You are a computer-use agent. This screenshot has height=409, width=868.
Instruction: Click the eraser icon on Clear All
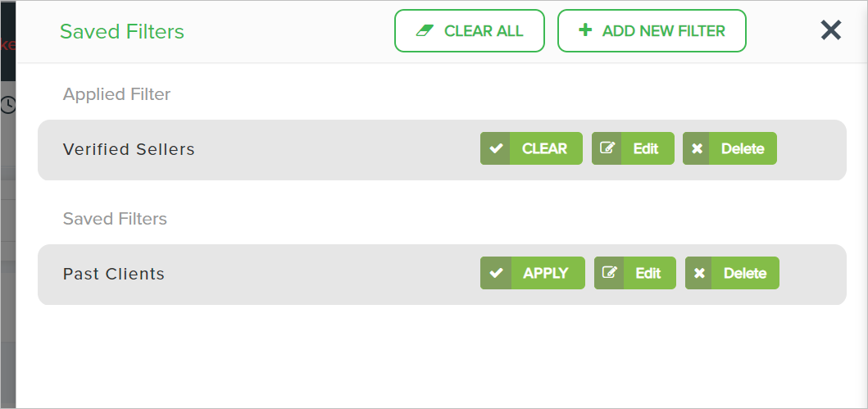(424, 31)
